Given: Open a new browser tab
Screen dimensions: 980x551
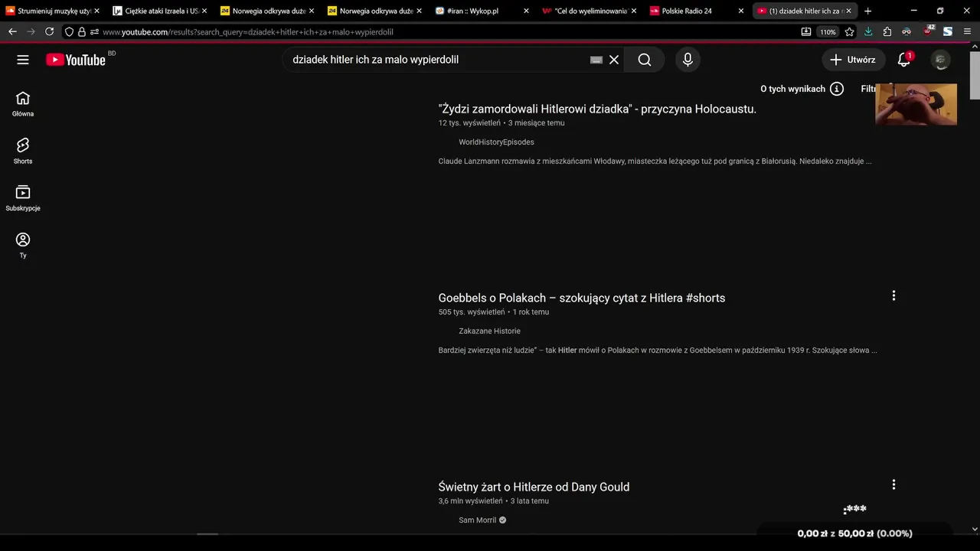Looking at the screenshot, I should (x=867, y=11).
